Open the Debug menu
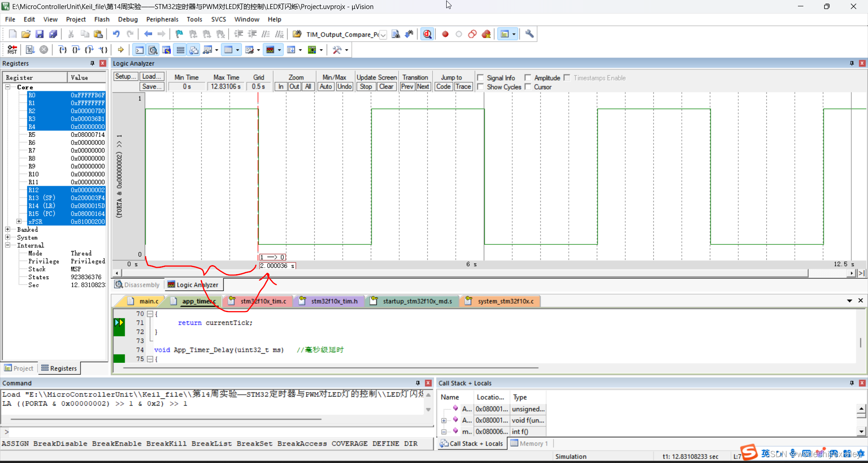The height and width of the screenshot is (463, 868). tap(128, 19)
